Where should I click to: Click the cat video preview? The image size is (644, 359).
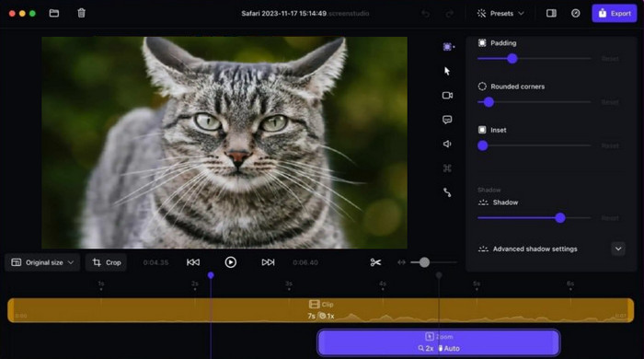(224, 143)
